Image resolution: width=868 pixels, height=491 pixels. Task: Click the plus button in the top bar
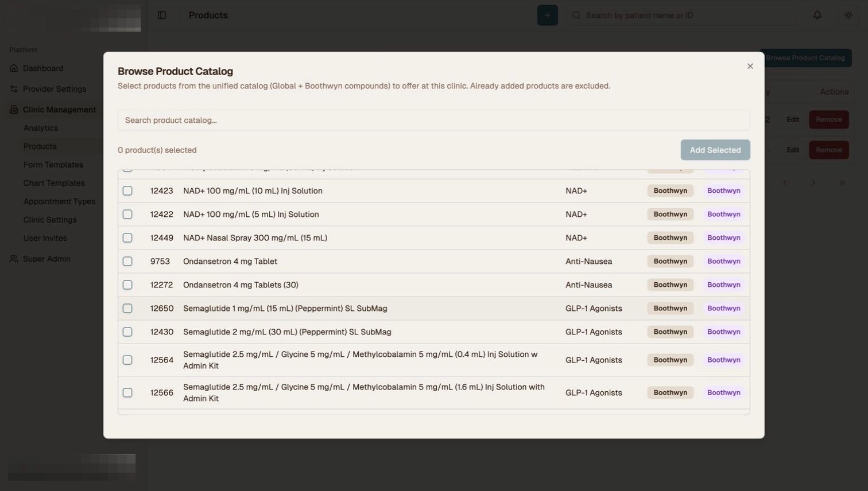(x=548, y=15)
